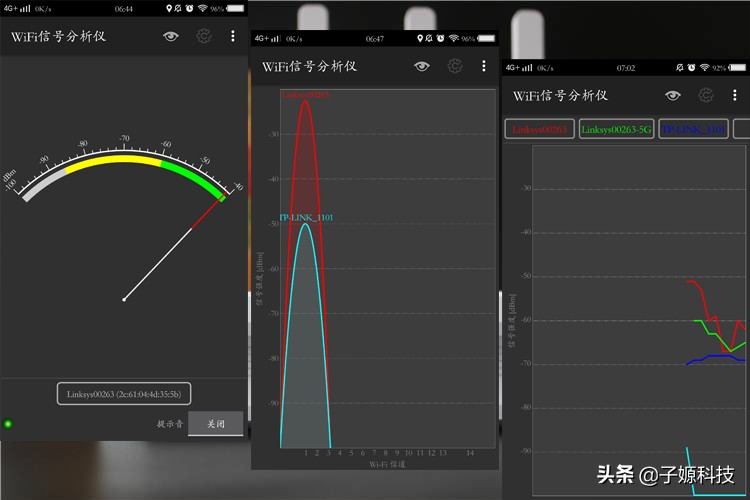Open three-dot menu in right time-graph screen
Screen dimensions: 750x500
click(x=735, y=95)
